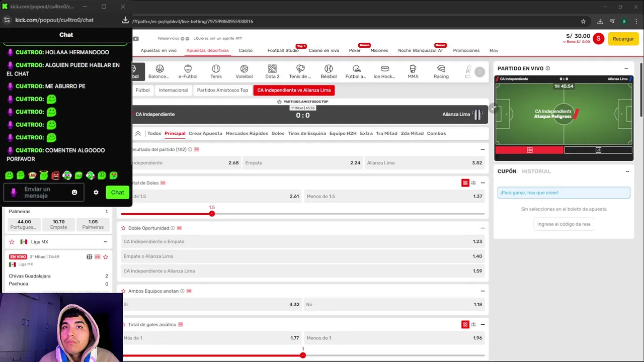Viewport: 644px width, 362px height.
Task: Adjust the asiático goals line slider
Action: [x=303, y=355]
